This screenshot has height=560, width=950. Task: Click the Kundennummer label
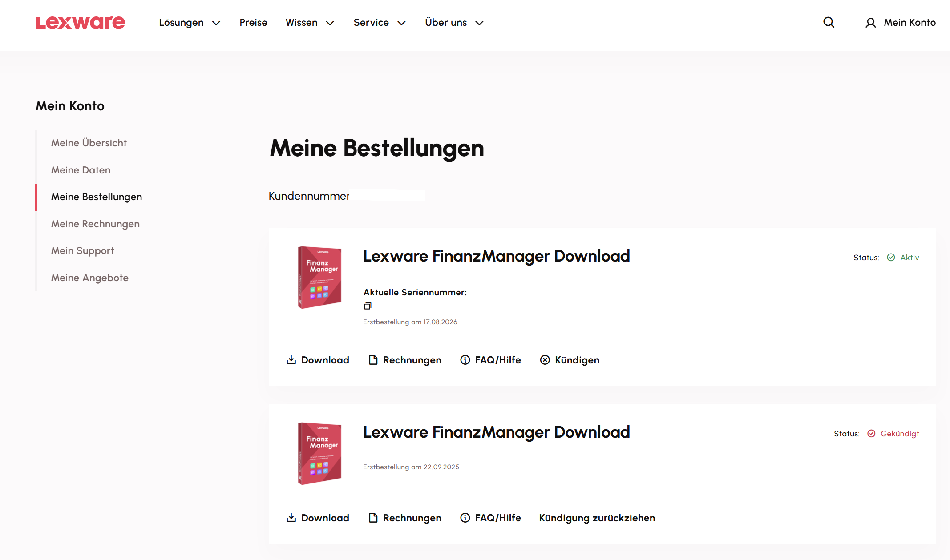coord(309,196)
